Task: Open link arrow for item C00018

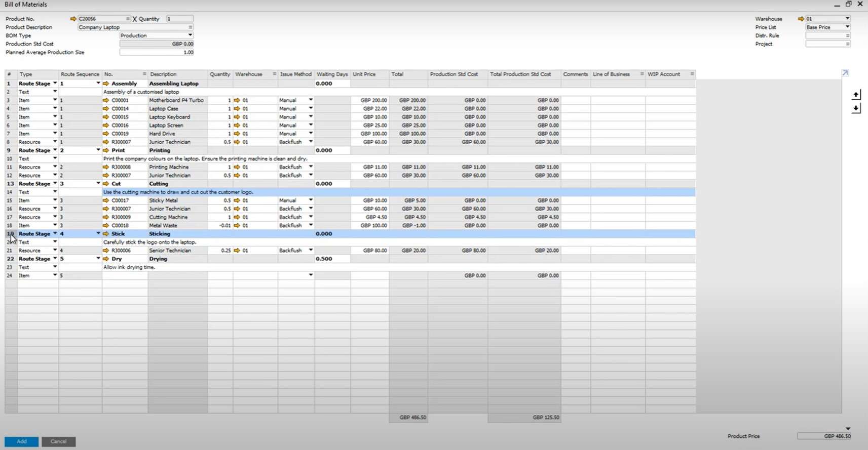Action: 106,225
